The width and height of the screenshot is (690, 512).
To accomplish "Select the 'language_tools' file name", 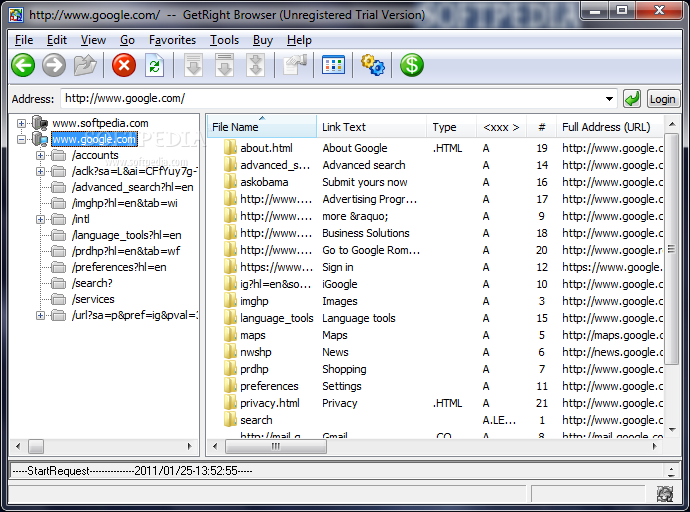I will tap(277, 318).
